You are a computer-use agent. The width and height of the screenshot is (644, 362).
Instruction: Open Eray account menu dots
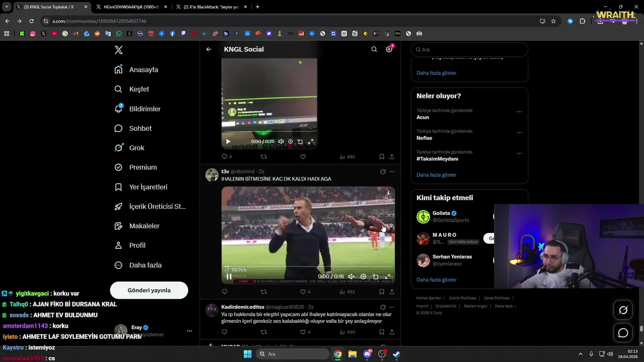[x=190, y=331]
